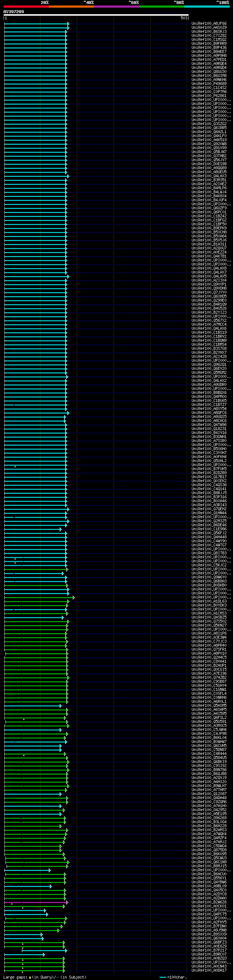Select hit label UniRef100_A1DL63
Viewport: 233px width, 980px height.
[x=209, y=601]
